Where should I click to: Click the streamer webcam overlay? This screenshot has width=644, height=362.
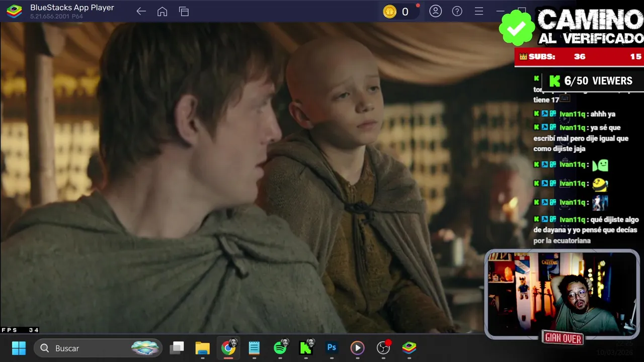(x=562, y=295)
